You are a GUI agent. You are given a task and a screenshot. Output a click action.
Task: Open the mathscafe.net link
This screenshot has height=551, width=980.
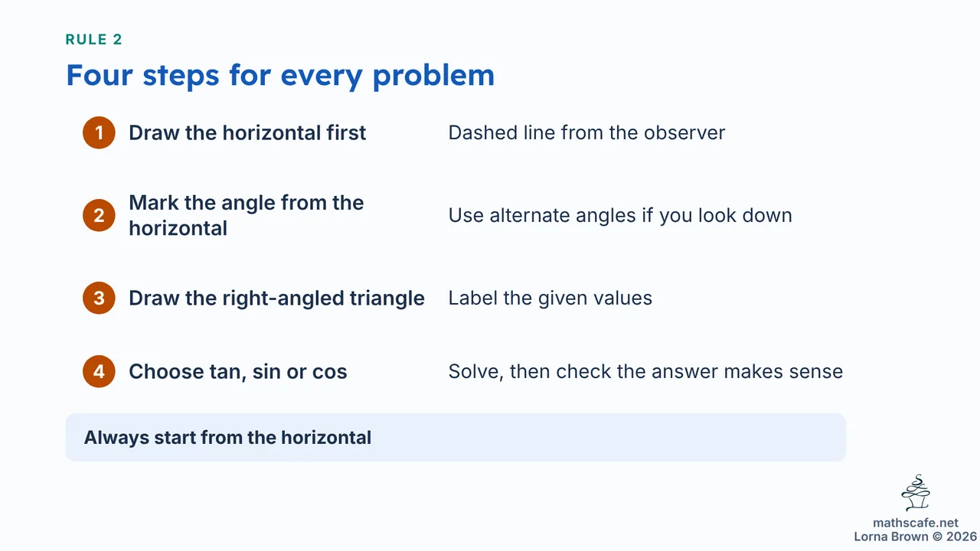pyautogui.click(x=916, y=523)
